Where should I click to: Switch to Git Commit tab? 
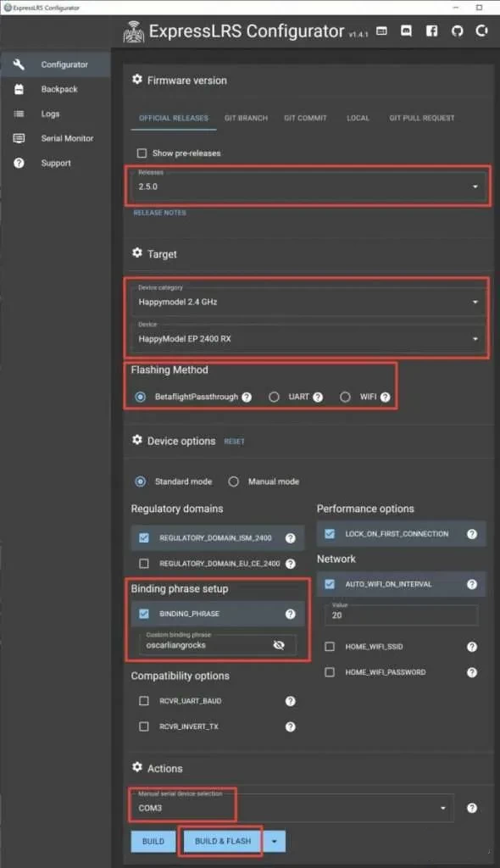click(x=305, y=118)
